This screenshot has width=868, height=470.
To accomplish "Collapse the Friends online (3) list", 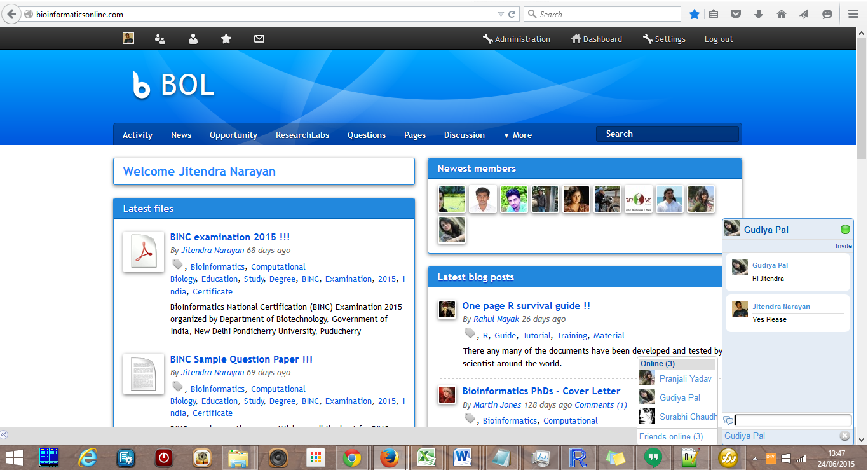I will (x=671, y=436).
